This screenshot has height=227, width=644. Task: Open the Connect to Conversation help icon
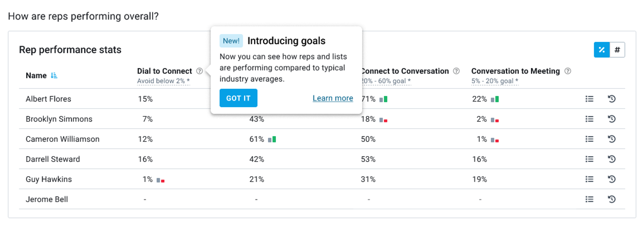pyautogui.click(x=456, y=71)
